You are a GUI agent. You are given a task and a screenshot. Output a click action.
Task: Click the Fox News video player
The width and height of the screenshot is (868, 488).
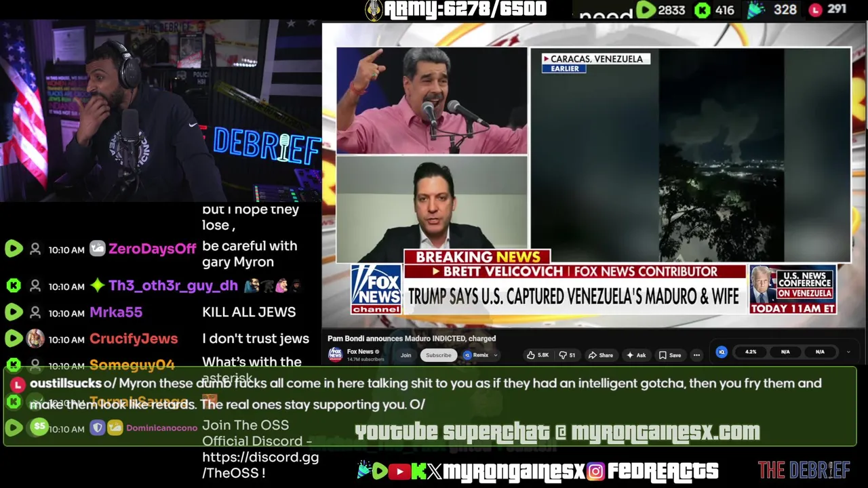tap(594, 176)
